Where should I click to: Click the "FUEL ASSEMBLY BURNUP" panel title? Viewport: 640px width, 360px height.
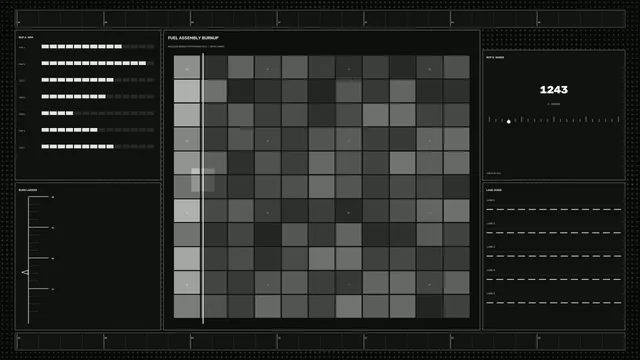click(x=193, y=38)
